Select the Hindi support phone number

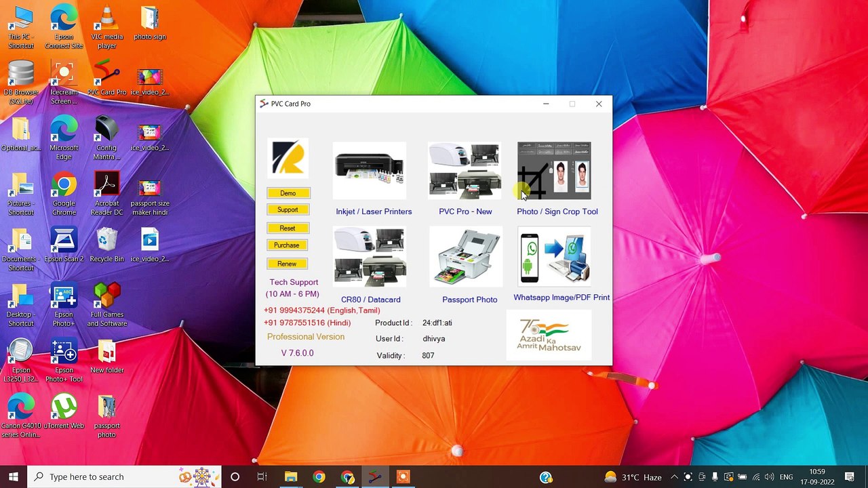point(307,323)
